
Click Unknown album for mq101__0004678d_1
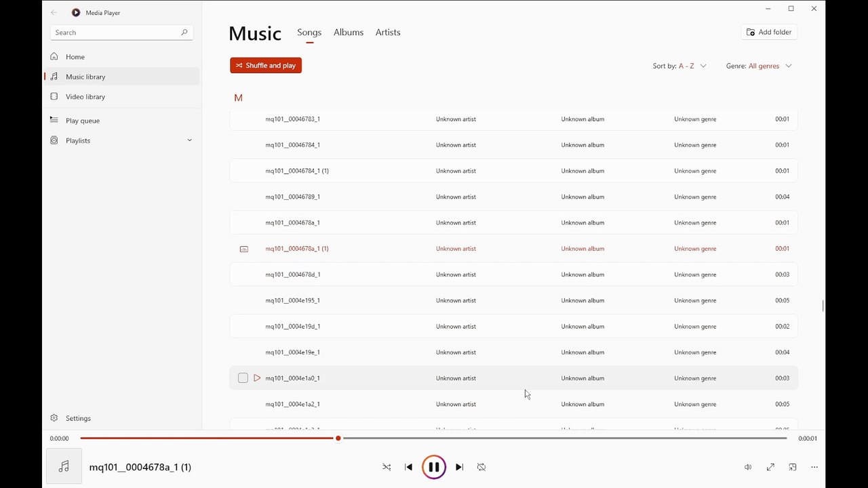tap(583, 274)
